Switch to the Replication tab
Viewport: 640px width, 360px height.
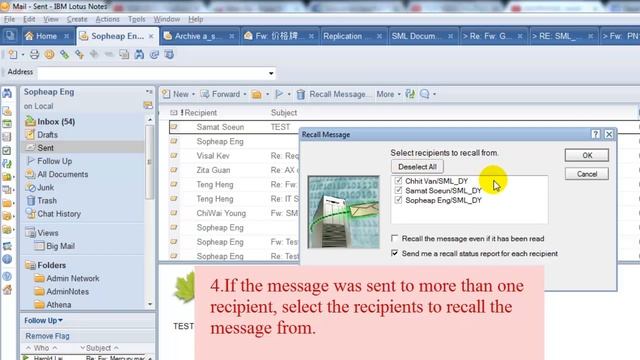tap(353, 36)
